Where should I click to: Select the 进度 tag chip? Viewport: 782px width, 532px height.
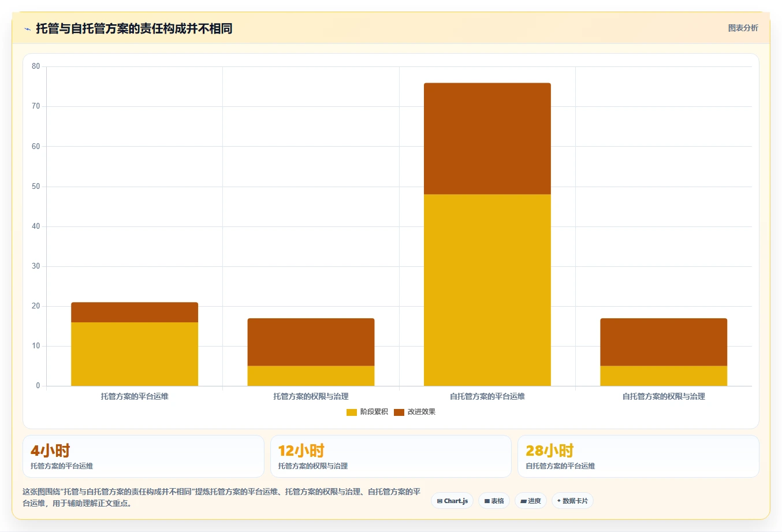[x=531, y=501]
